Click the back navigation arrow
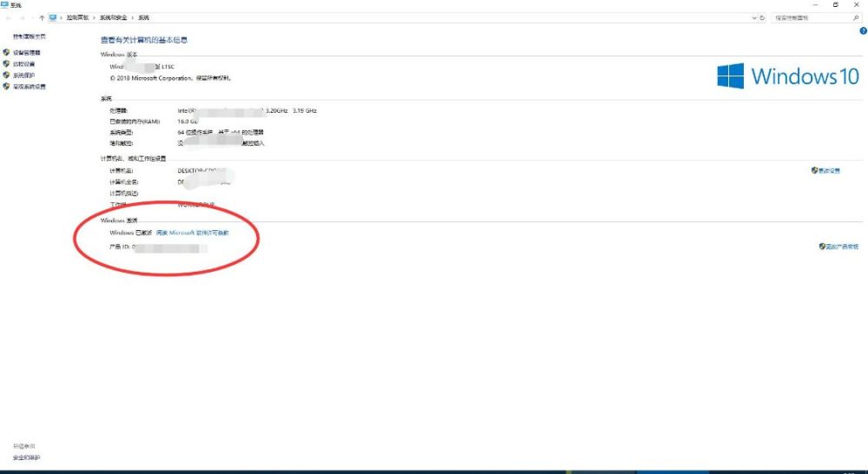Viewport: 868px width, 474px height. click(9, 17)
